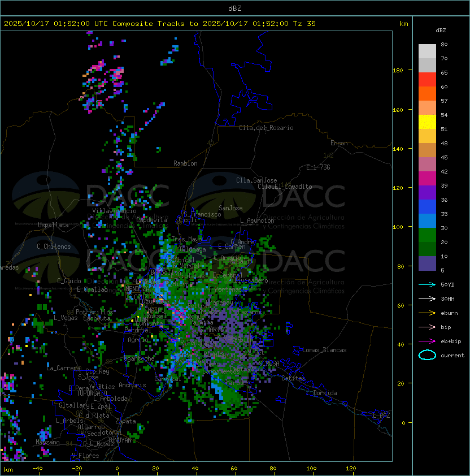Click the 'Manzano' place label
470x476 pixels.
click(x=47, y=442)
